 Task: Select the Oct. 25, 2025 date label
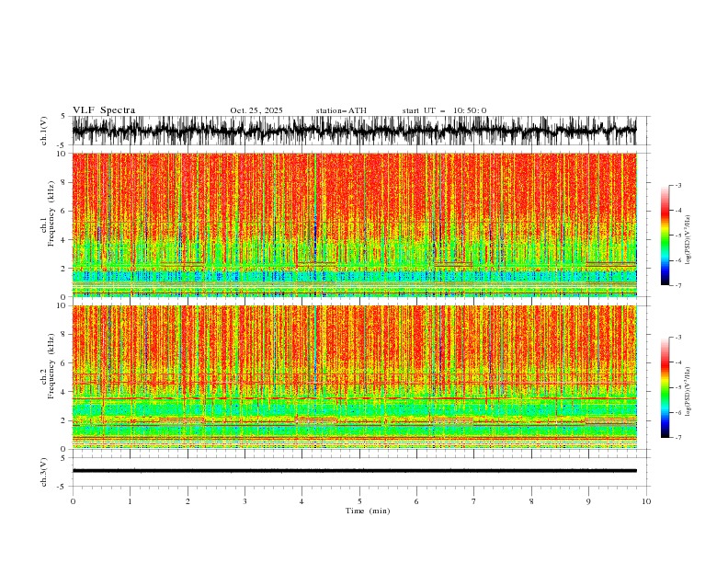coord(256,110)
